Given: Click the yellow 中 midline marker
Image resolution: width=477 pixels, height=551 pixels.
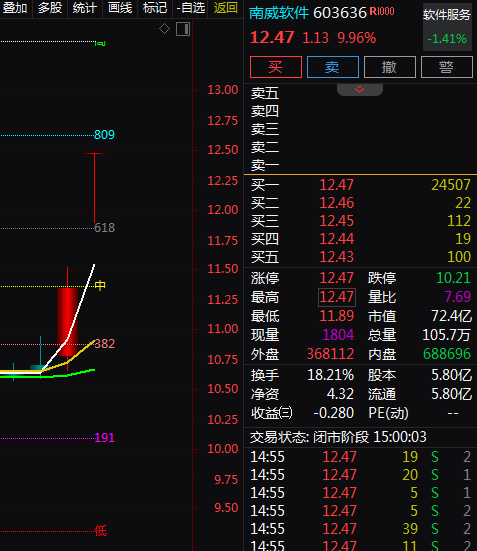Looking at the screenshot, I should click(x=100, y=285).
